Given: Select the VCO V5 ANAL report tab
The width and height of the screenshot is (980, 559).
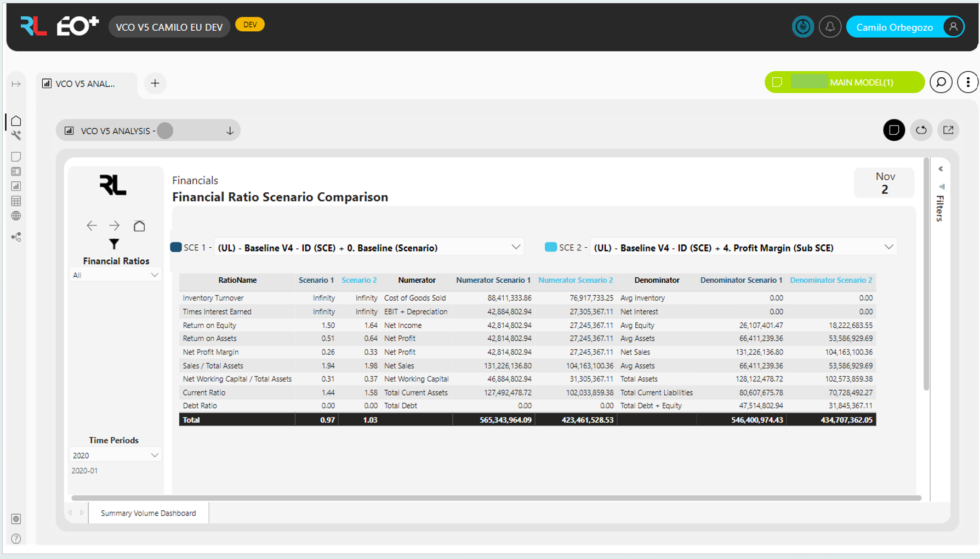Looking at the screenshot, I should click(81, 83).
